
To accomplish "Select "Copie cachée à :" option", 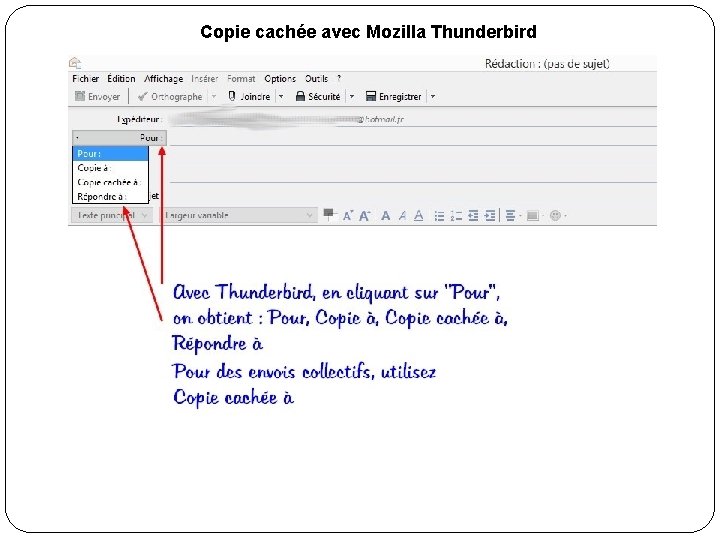I will point(111,182).
